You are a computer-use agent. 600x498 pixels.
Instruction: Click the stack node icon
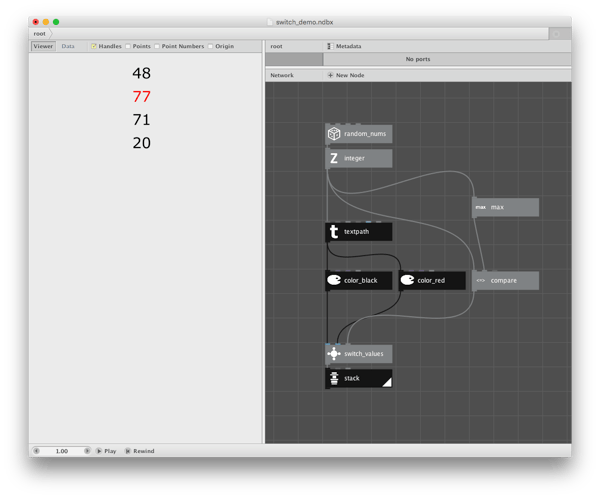pyautogui.click(x=334, y=378)
